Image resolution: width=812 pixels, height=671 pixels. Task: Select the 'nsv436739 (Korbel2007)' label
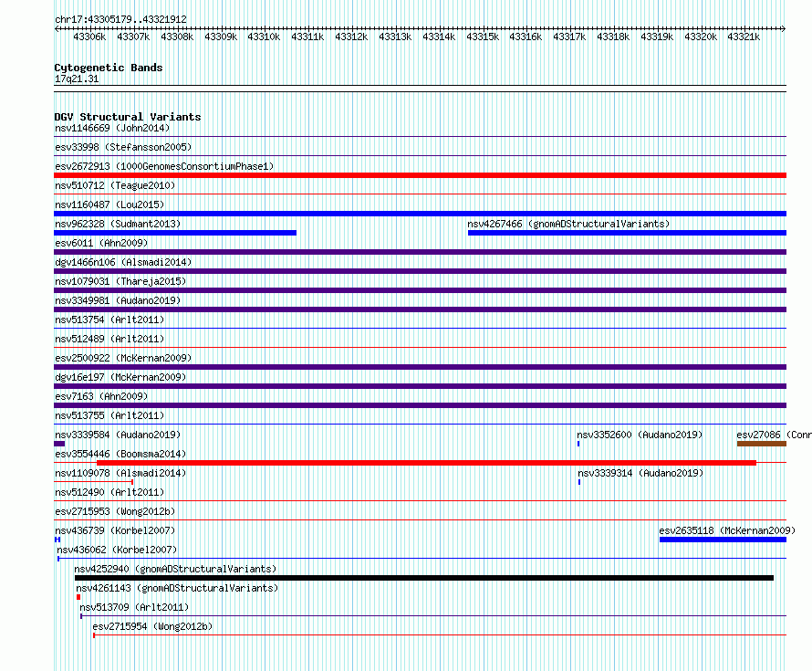click(x=115, y=530)
